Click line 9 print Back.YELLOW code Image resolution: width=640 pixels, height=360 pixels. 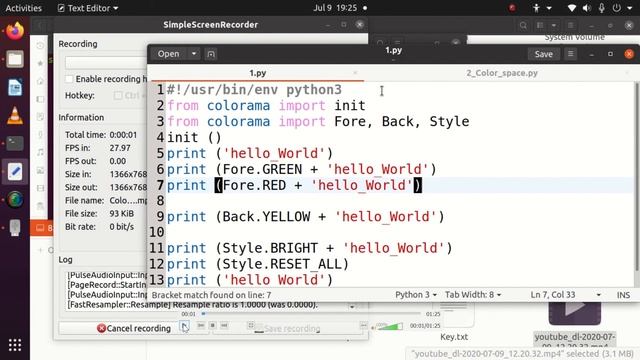[x=306, y=217]
